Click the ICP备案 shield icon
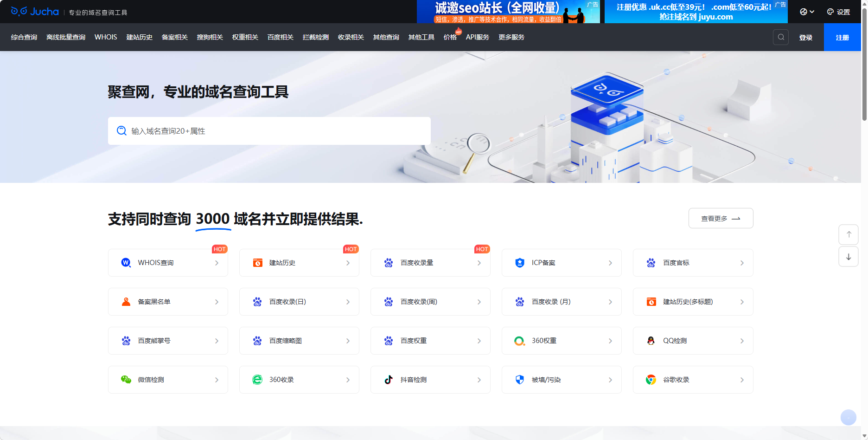The width and height of the screenshot is (868, 440). point(520,262)
